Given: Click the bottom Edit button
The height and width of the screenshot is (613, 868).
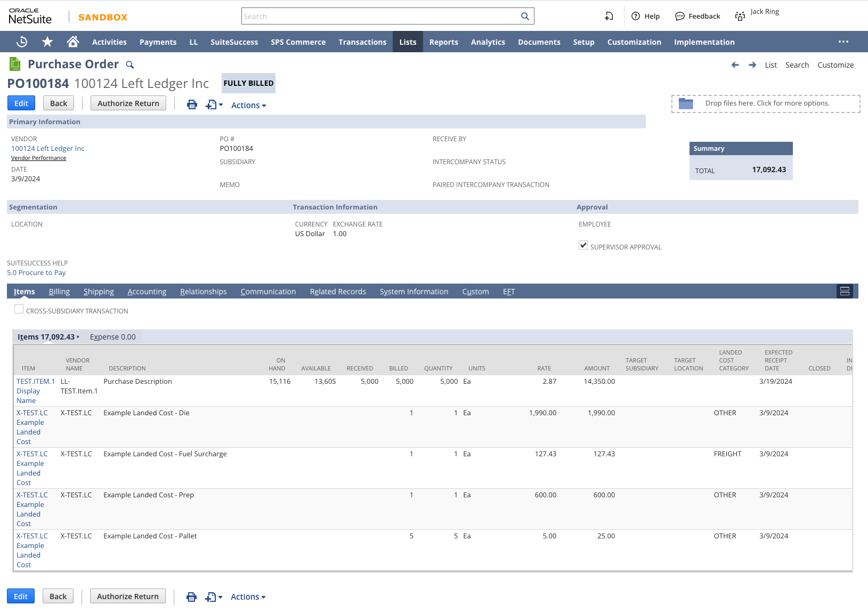Looking at the screenshot, I should coord(21,596).
